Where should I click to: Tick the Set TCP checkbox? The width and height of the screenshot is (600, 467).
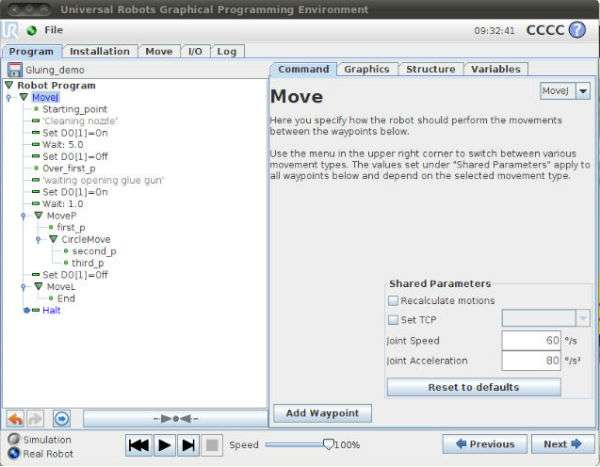coord(393,320)
